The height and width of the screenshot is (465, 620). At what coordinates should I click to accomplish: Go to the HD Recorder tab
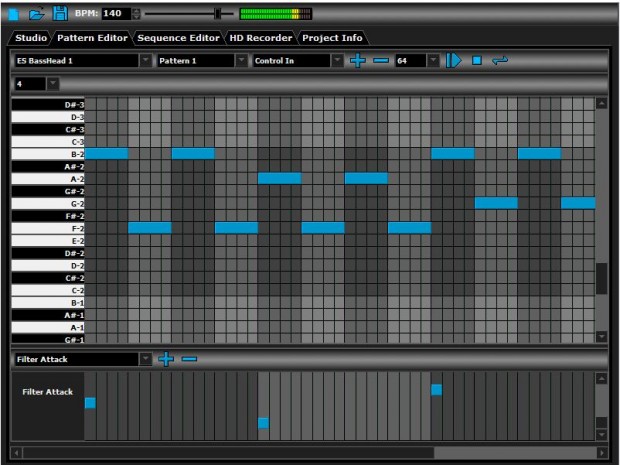coord(261,38)
